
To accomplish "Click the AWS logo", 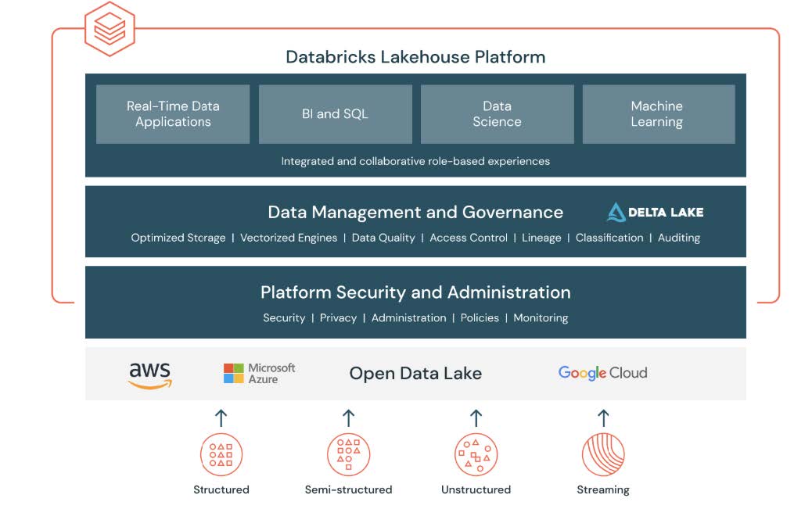I will (x=150, y=375).
